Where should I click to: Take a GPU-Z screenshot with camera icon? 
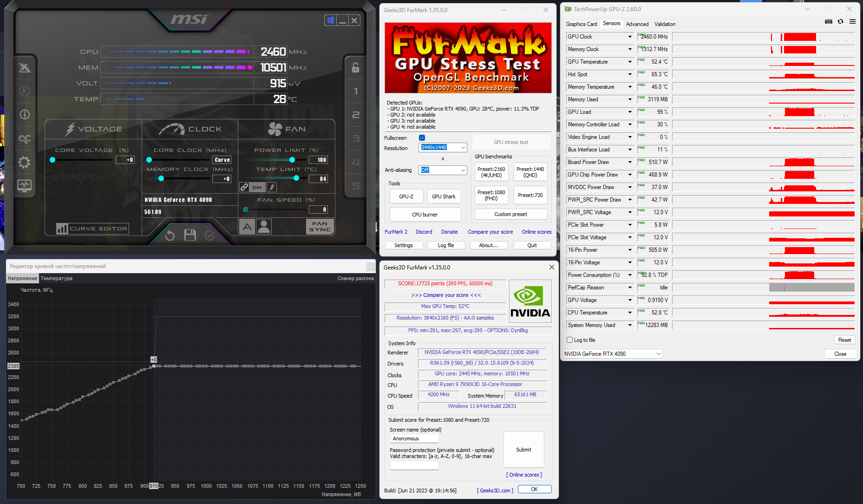tap(829, 22)
